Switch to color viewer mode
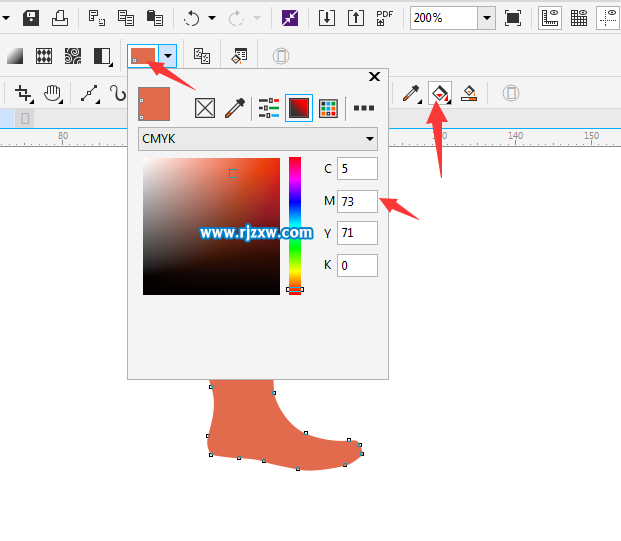The height and width of the screenshot is (541, 621). 299,108
